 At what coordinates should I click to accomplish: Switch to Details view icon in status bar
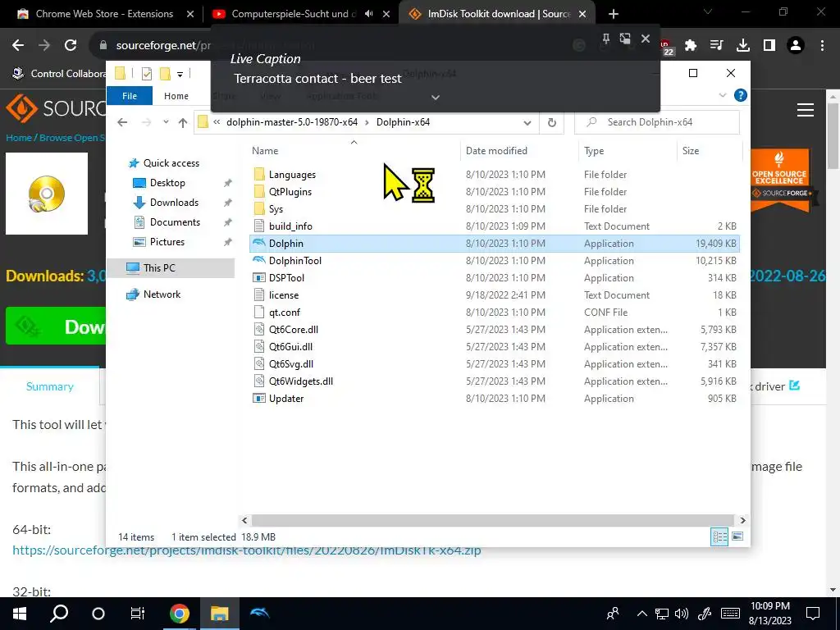[719, 536]
